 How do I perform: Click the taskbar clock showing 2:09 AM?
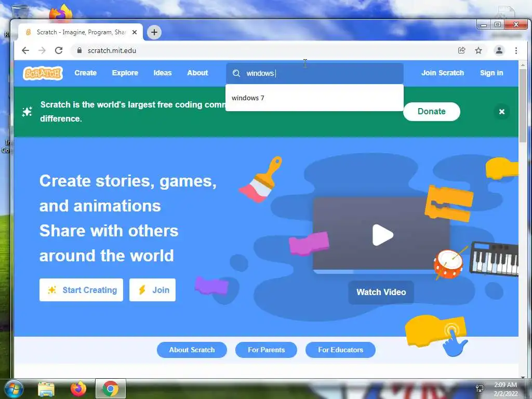tap(506, 389)
